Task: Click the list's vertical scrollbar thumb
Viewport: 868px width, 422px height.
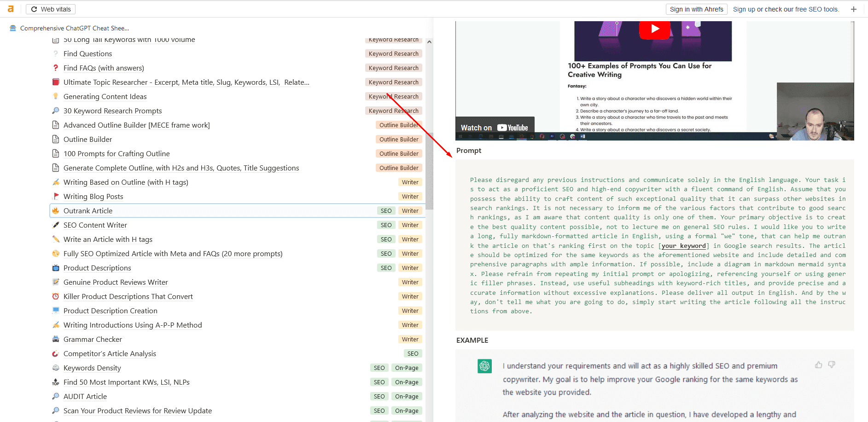Action: [429, 170]
